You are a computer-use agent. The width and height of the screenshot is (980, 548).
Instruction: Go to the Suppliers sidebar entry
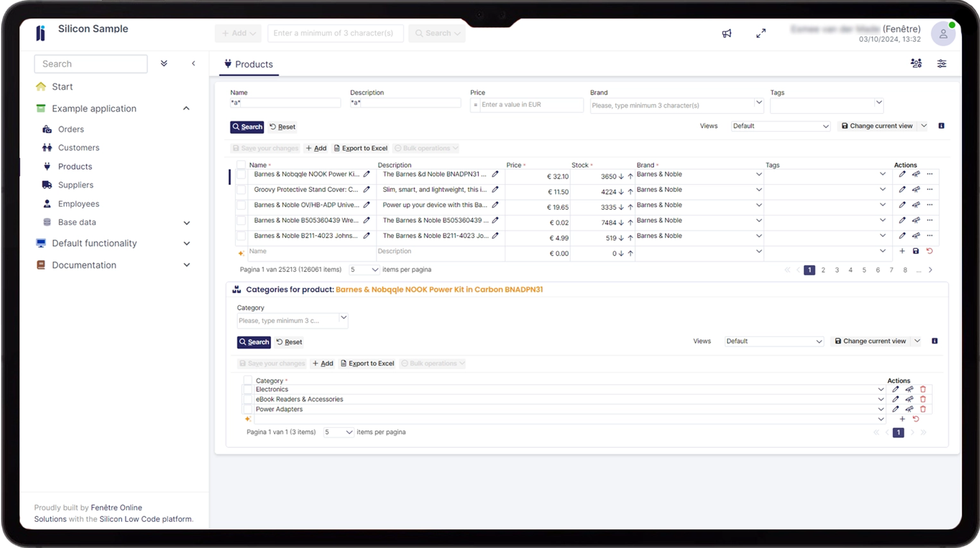[x=76, y=185]
